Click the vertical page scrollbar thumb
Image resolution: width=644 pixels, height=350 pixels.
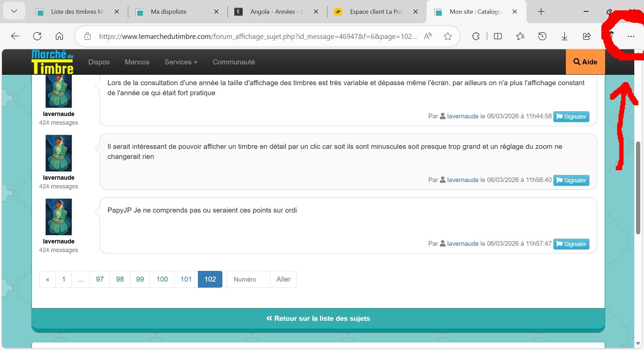(x=638, y=188)
